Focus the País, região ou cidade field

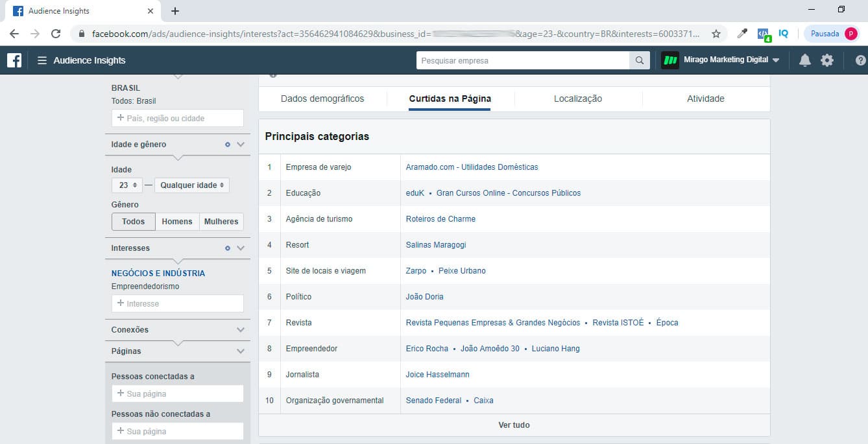click(x=178, y=118)
